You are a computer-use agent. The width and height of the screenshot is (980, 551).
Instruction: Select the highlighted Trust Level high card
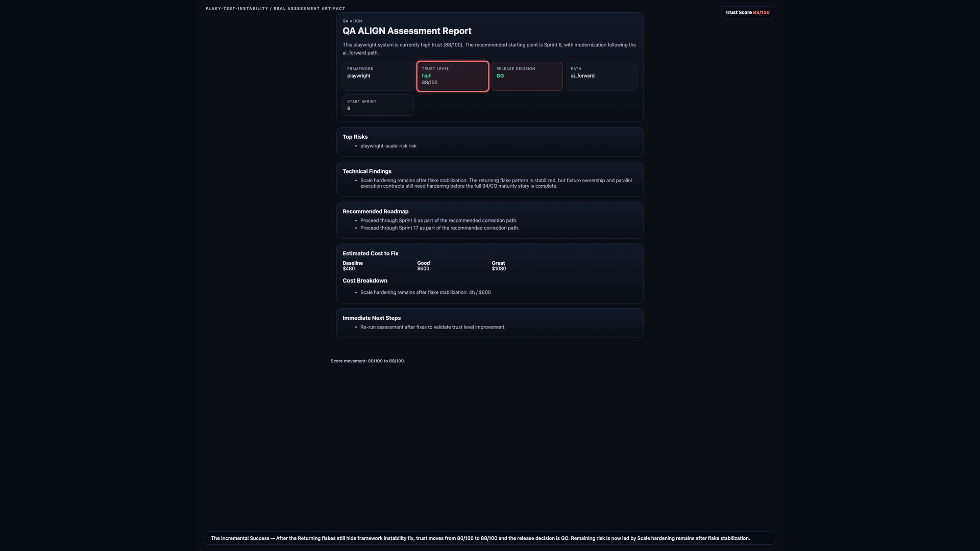click(453, 77)
